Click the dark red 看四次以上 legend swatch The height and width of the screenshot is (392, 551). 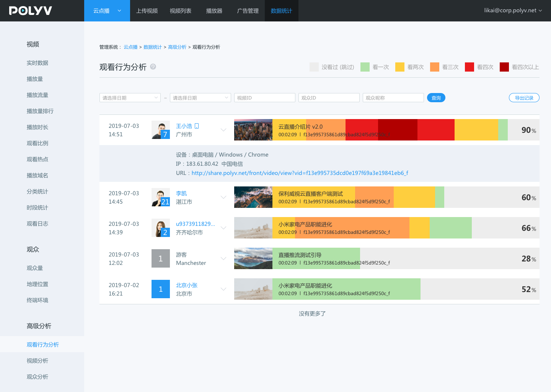point(504,67)
